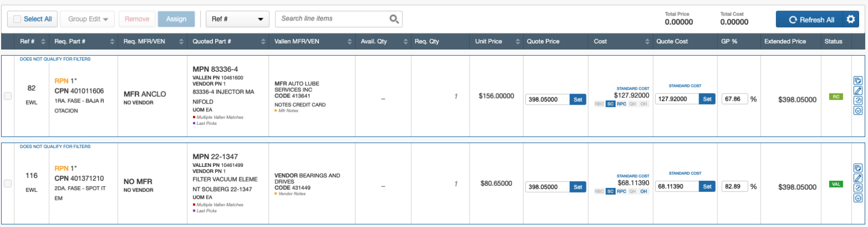Click the settings gear icon next to Refresh All

click(x=850, y=19)
